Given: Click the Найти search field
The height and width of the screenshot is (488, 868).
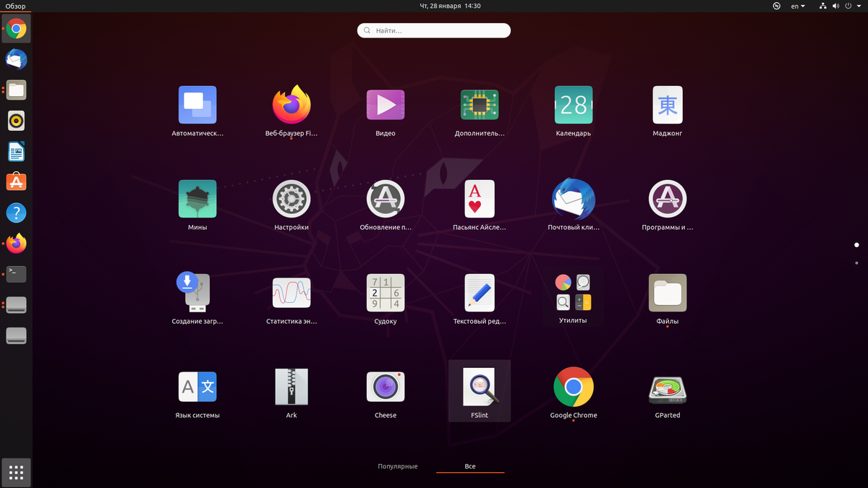Looking at the screenshot, I should click(434, 30).
